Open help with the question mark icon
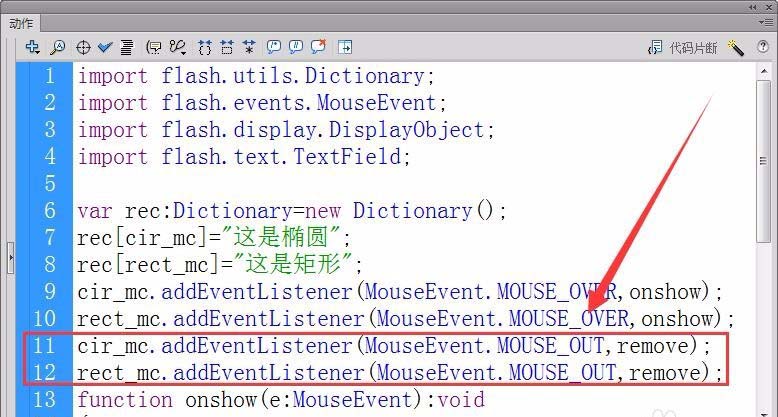Image resolution: width=778 pixels, height=417 pixels. coord(763,47)
